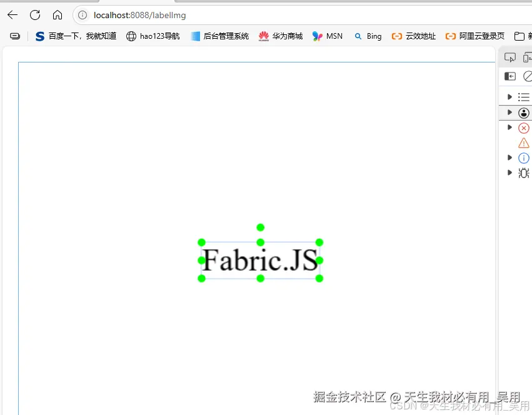Click the clear console icon
Viewport: 532px width, 415px height.
[528, 76]
